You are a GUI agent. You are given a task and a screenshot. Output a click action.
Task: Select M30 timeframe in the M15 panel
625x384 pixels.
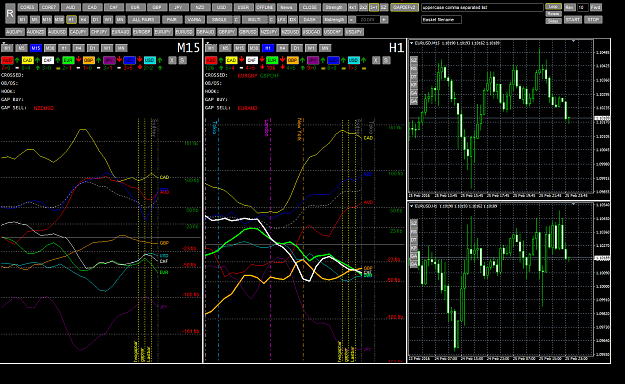tap(50, 48)
